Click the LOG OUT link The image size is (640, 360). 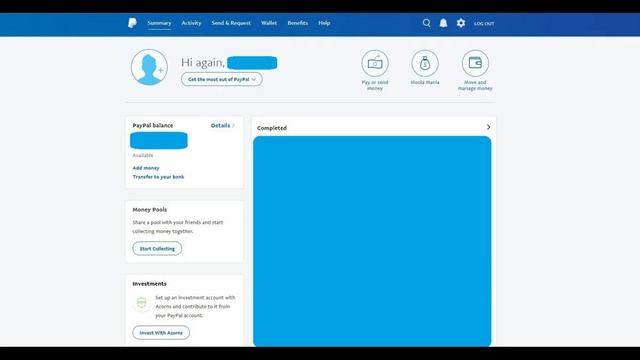[x=484, y=24]
